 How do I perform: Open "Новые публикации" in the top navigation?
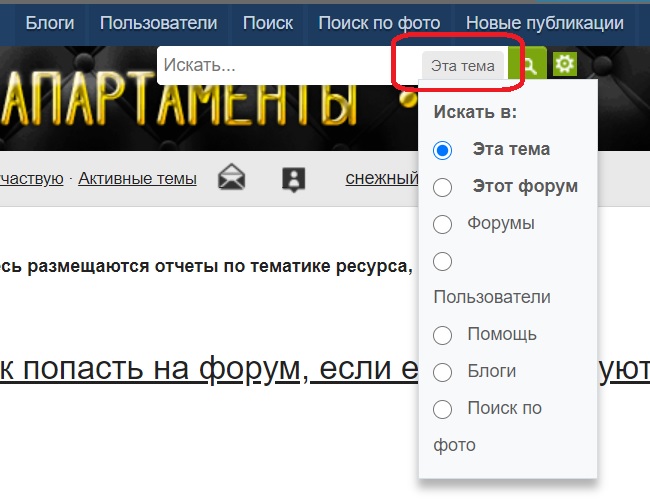tap(545, 22)
